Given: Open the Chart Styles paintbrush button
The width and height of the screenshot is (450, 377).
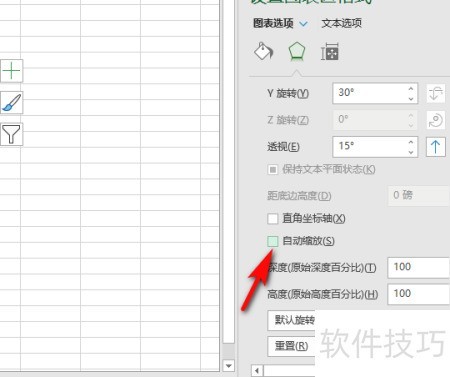Looking at the screenshot, I should 11,103.
